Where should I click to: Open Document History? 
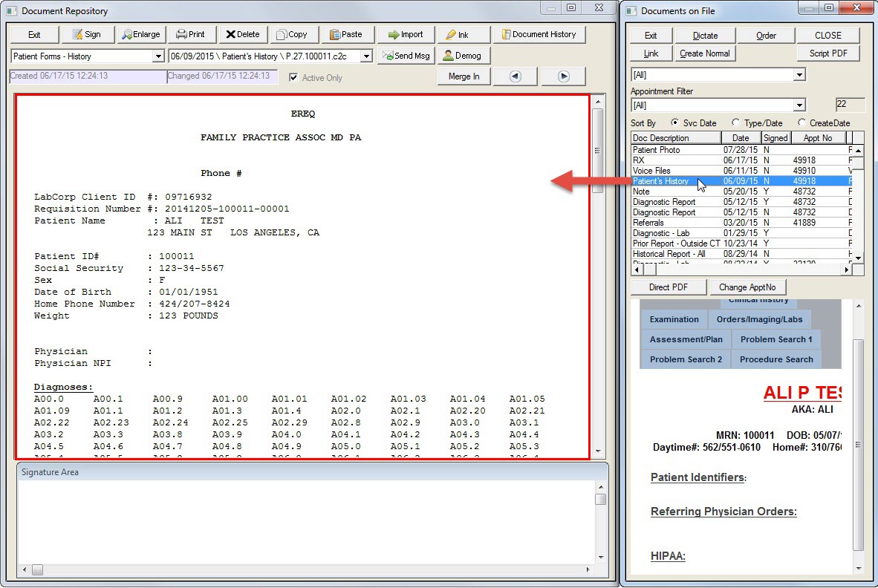pyautogui.click(x=539, y=35)
